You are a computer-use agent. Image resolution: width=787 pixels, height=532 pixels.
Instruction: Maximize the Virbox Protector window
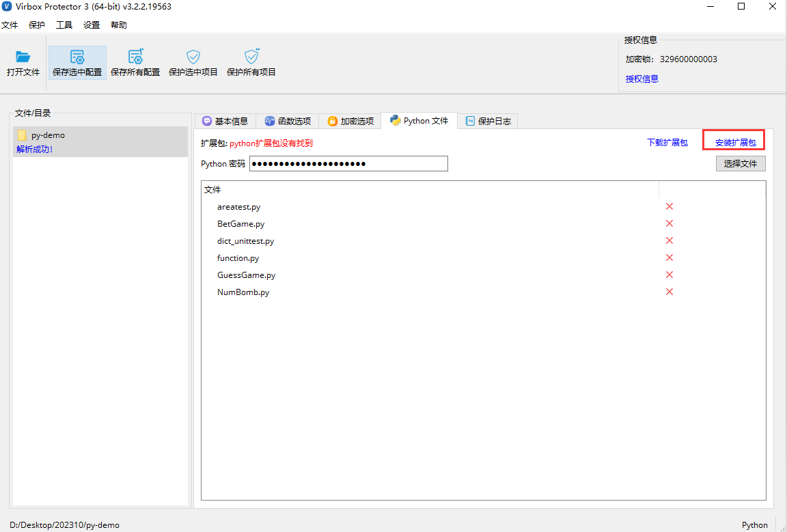[x=741, y=7]
